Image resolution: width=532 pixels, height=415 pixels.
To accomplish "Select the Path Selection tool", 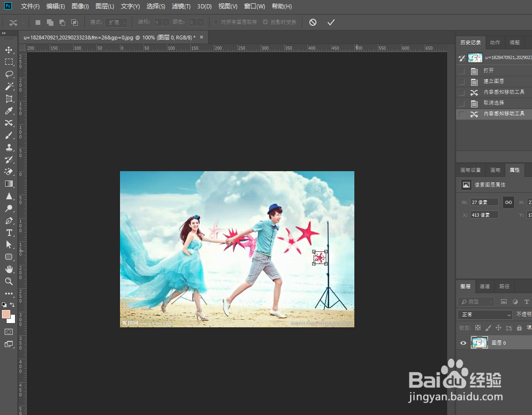I will 9,245.
